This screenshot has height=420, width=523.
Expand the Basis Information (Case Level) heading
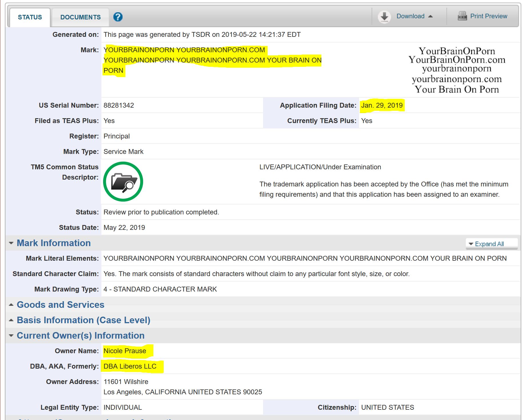tap(83, 320)
